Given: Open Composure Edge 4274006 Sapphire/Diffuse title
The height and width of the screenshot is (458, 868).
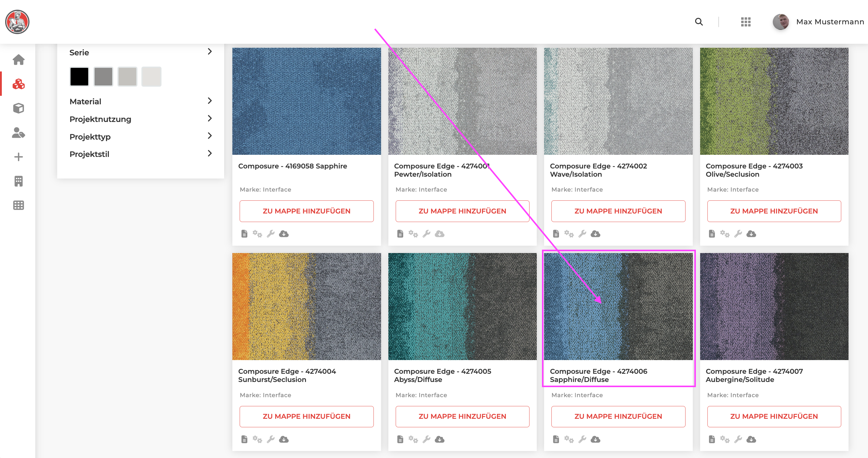Looking at the screenshot, I should (599, 375).
